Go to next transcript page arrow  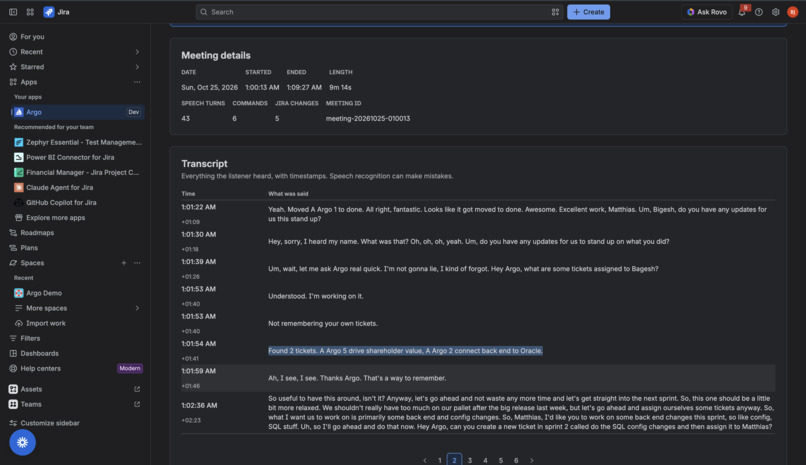coord(532,460)
